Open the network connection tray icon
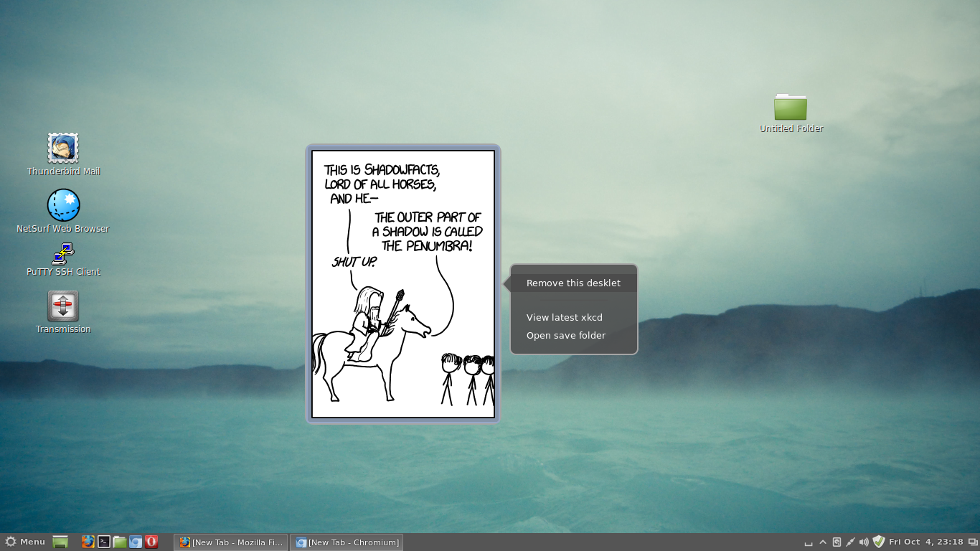Viewport: 980px width, 551px height. (850, 542)
